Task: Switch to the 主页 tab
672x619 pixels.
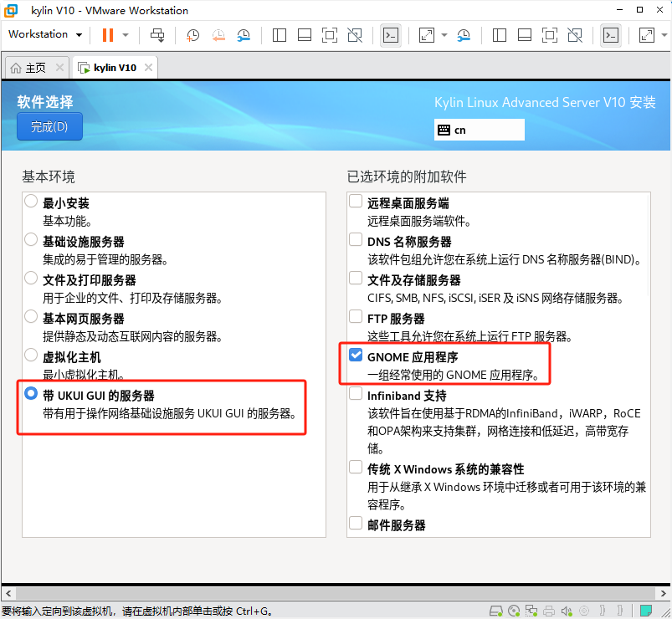Action: click(37, 68)
